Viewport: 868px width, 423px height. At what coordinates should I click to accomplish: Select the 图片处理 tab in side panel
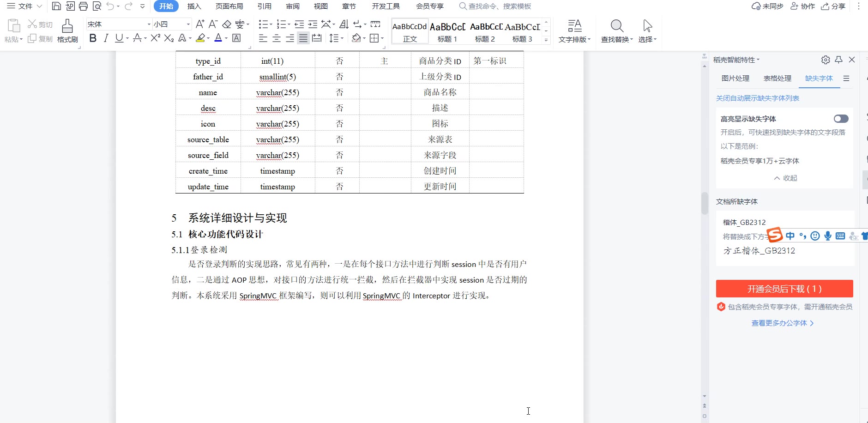735,79
